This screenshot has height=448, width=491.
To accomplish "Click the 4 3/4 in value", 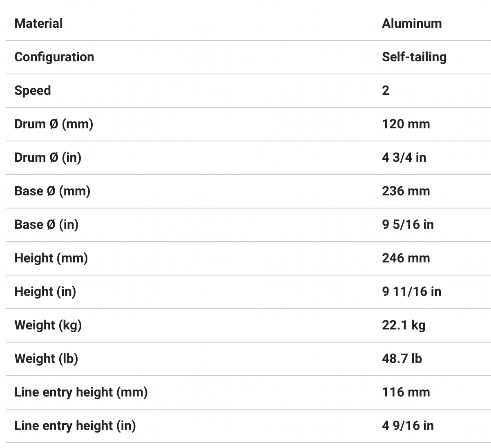I will tap(404, 157).
